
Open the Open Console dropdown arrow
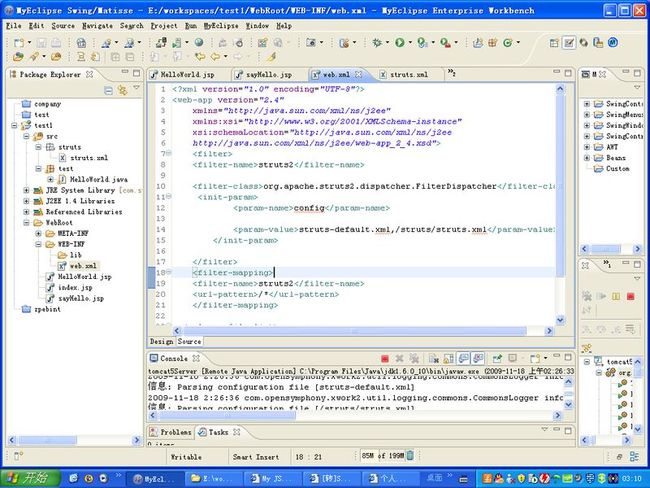(x=545, y=358)
